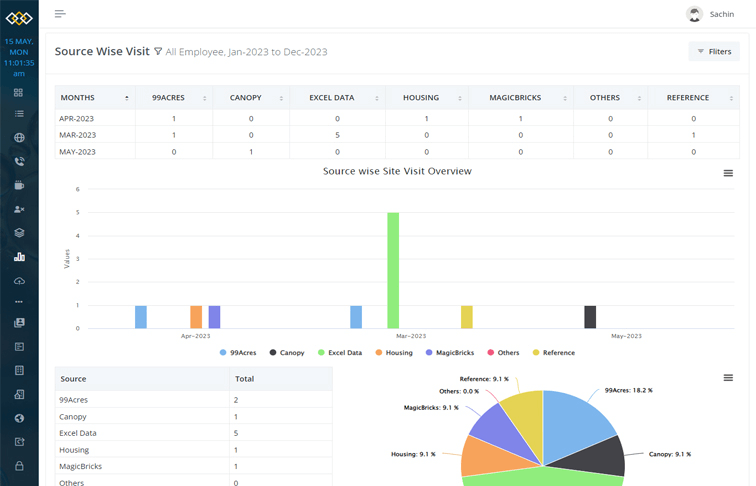Toggle Excel Data series in chart legend
The width and height of the screenshot is (756, 486).
click(x=340, y=352)
